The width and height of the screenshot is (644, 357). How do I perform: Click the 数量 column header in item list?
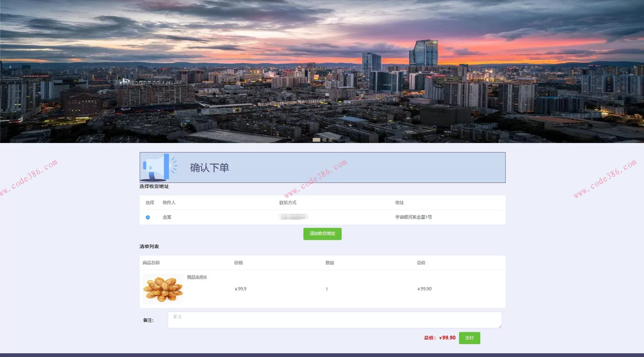(329, 263)
